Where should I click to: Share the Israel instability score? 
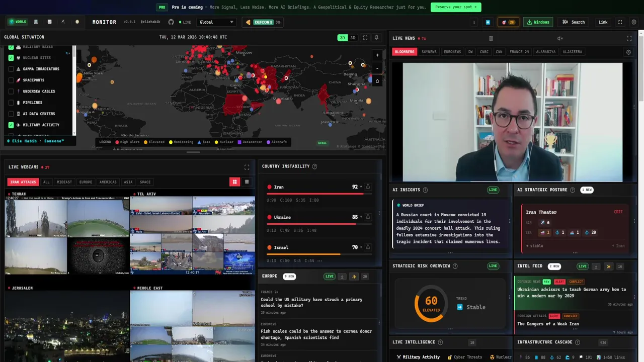[368, 247]
